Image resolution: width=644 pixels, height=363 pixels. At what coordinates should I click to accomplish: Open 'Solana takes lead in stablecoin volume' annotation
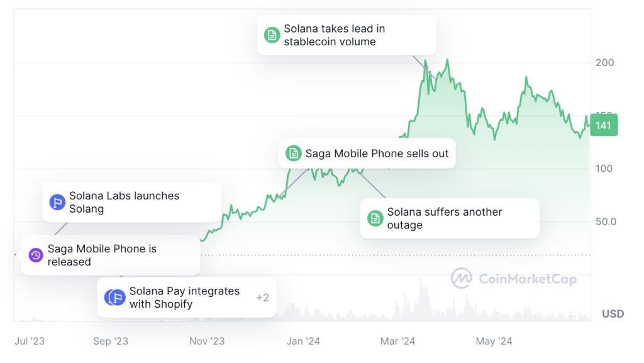pyautogui.click(x=334, y=35)
